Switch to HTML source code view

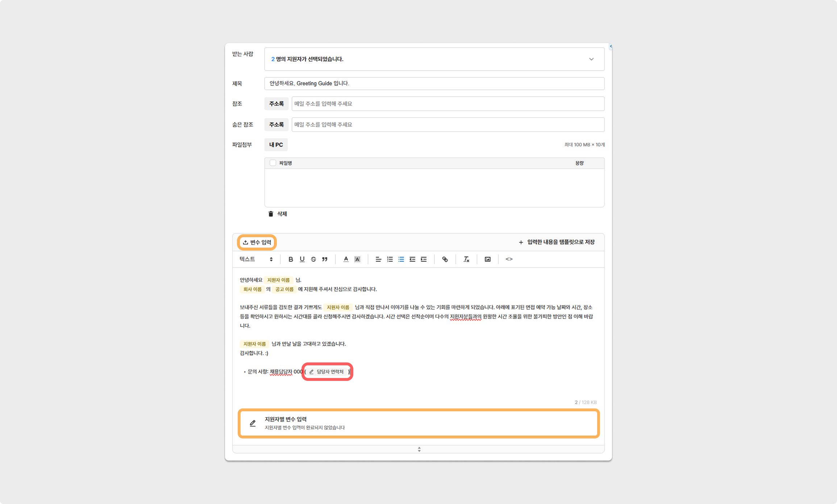click(x=509, y=259)
